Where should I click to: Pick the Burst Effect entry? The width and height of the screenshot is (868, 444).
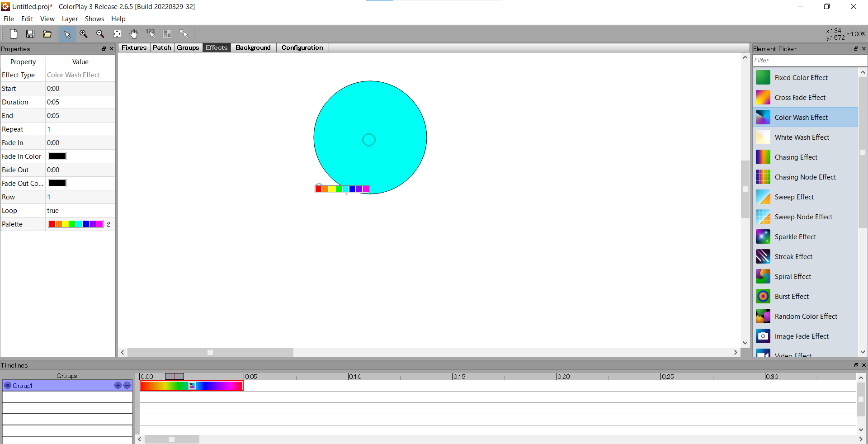point(791,297)
